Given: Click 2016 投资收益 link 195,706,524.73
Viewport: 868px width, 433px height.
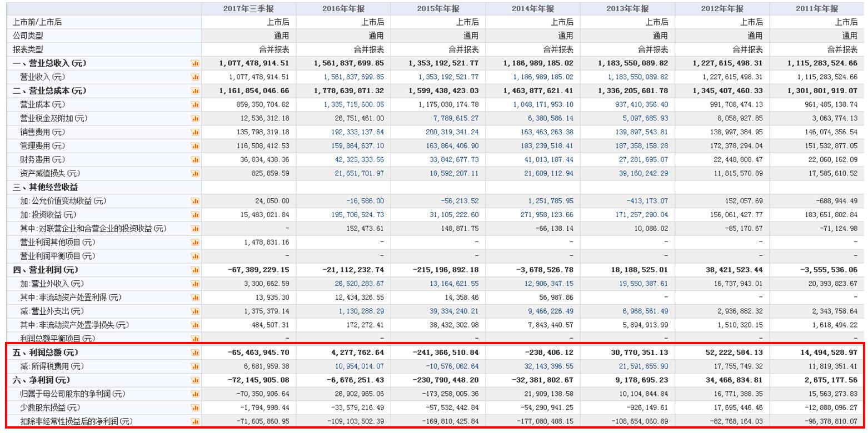Looking at the screenshot, I should [357, 215].
